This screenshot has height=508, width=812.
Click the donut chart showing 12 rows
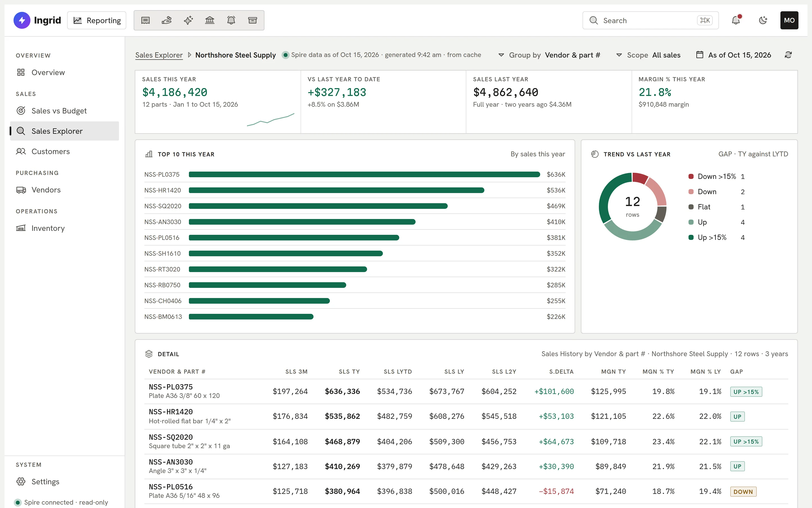click(x=632, y=206)
